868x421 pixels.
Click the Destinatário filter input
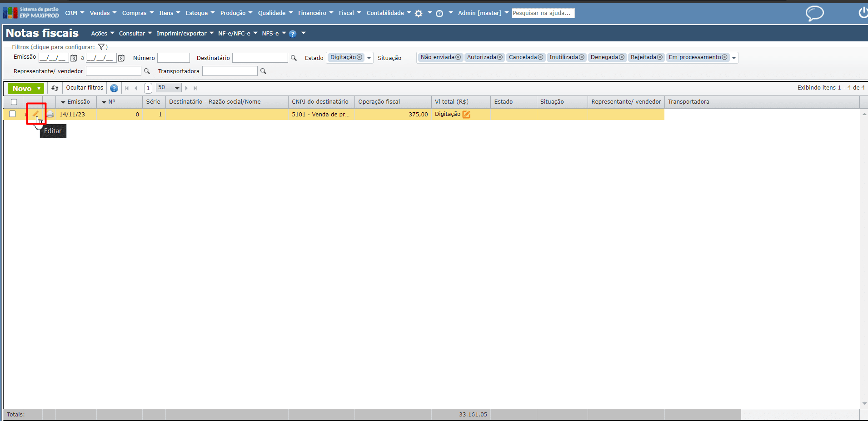(x=260, y=58)
